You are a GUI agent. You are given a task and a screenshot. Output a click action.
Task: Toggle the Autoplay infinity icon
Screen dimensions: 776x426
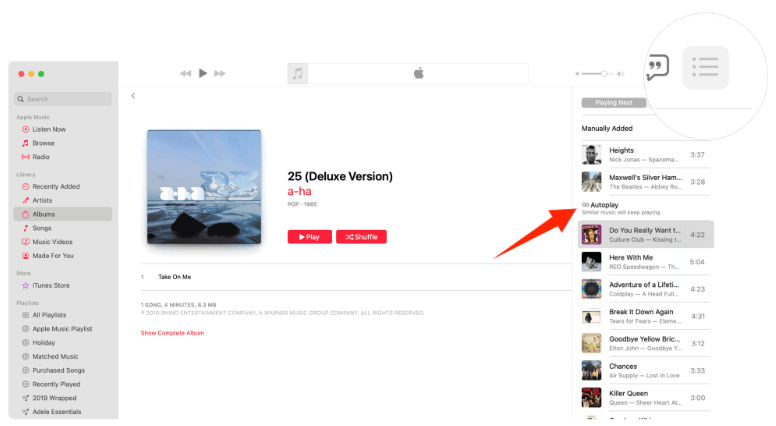pyautogui.click(x=585, y=205)
